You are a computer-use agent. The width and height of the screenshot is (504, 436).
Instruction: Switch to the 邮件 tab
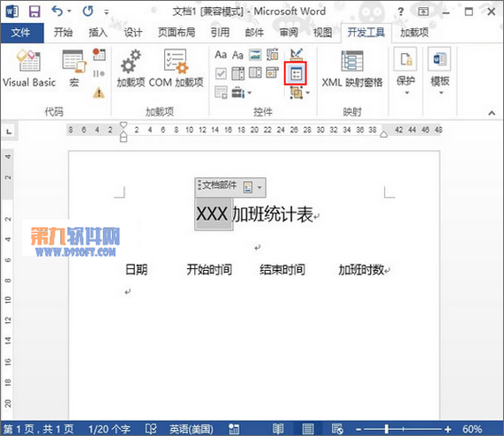tap(254, 33)
